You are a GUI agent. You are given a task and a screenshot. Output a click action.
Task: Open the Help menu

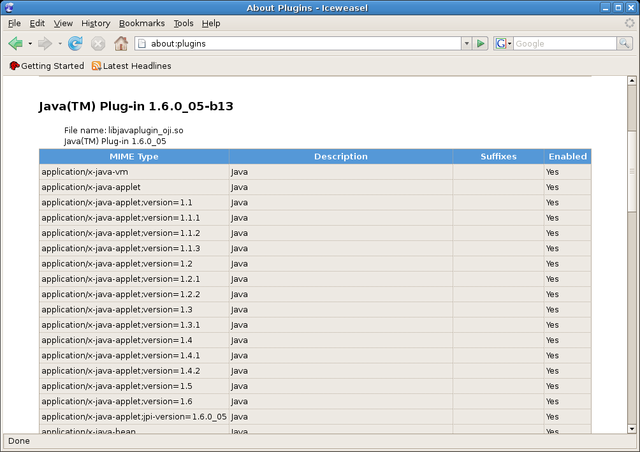click(x=211, y=23)
